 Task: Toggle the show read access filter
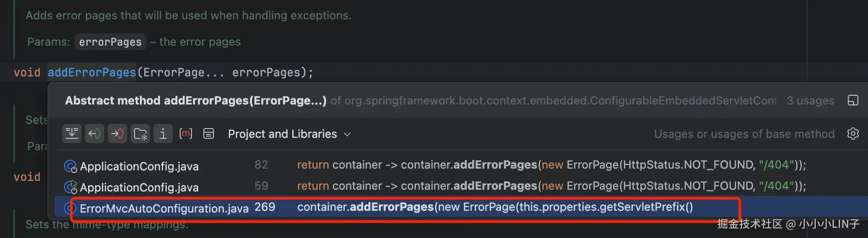tap(95, 133)
